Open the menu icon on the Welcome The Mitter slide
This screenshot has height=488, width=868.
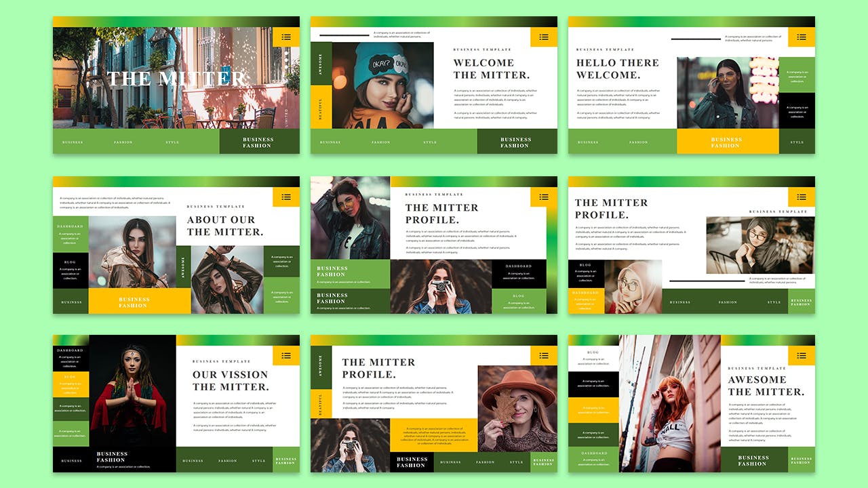tap(544, 37)
